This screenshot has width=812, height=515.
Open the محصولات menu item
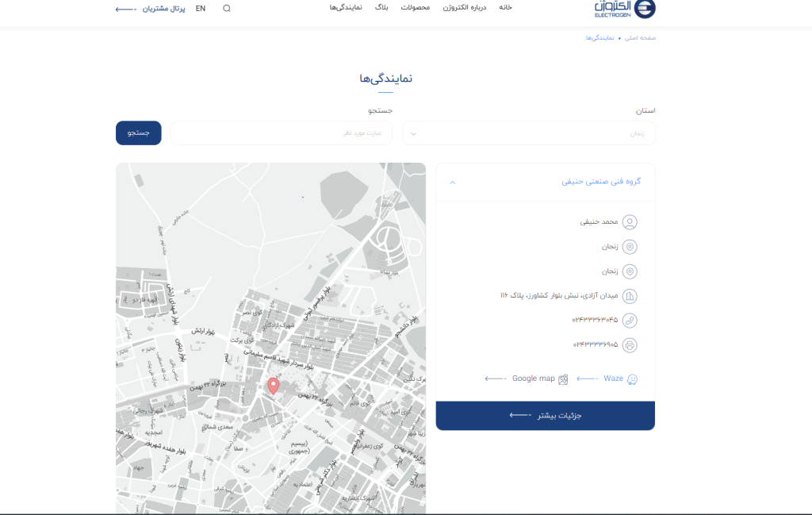click(416, 8)
